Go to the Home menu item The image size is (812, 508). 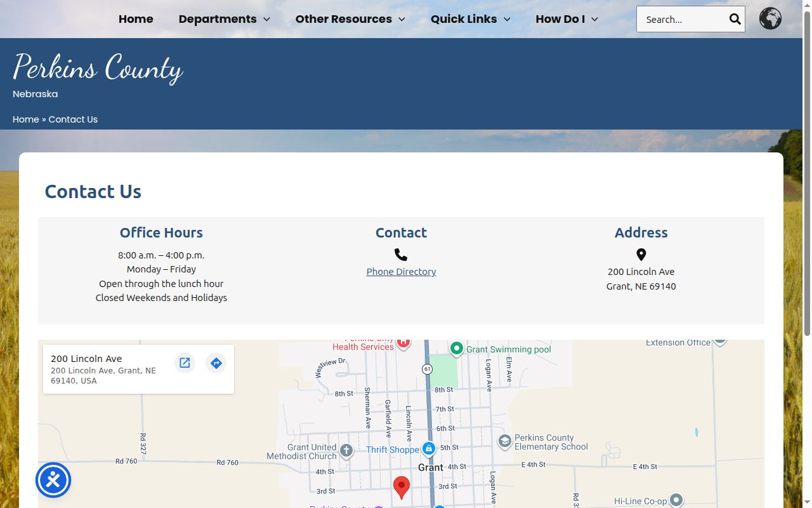tap(136, 19)
